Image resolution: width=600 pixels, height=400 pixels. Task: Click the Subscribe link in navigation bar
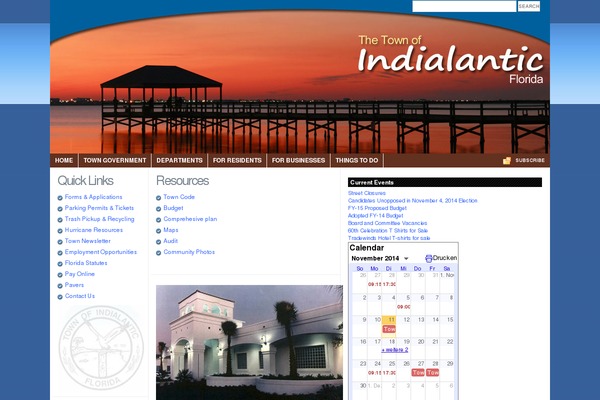[x=530, y=160]
